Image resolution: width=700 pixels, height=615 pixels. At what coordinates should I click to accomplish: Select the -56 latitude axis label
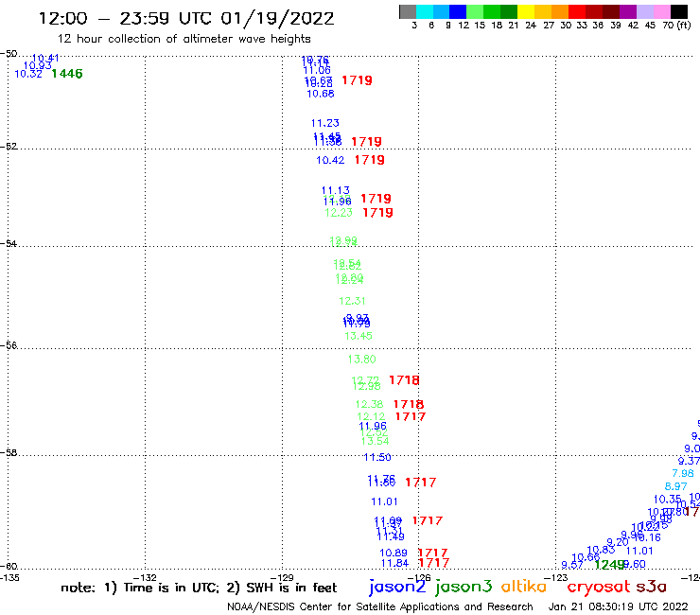9,345
